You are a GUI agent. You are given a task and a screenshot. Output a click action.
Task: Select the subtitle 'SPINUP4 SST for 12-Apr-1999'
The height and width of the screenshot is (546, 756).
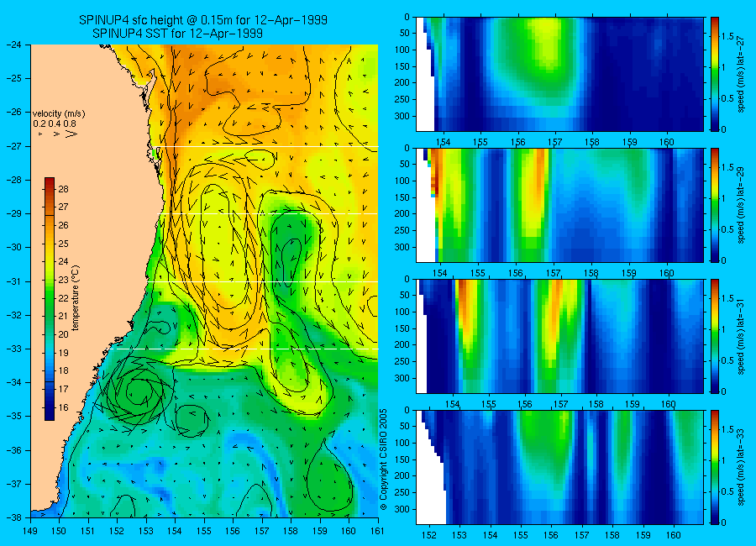[x=177, y=34]
